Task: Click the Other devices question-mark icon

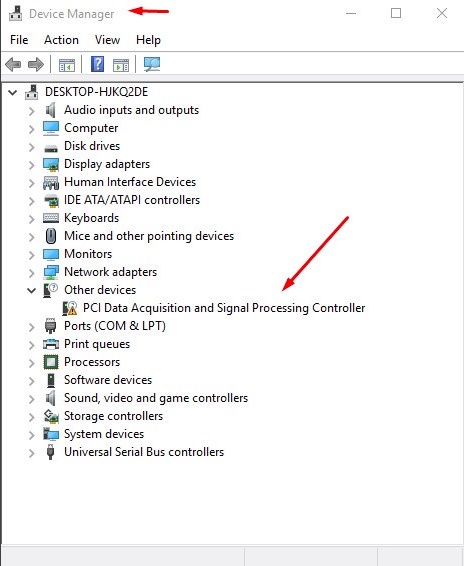Action: pyautogui.click(x=51, y=290)
